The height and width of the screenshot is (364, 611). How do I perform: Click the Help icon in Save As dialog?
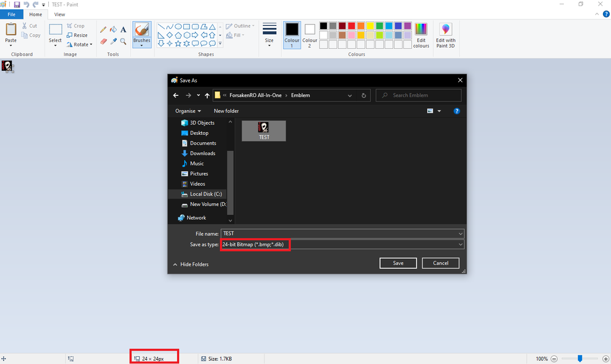456,111
